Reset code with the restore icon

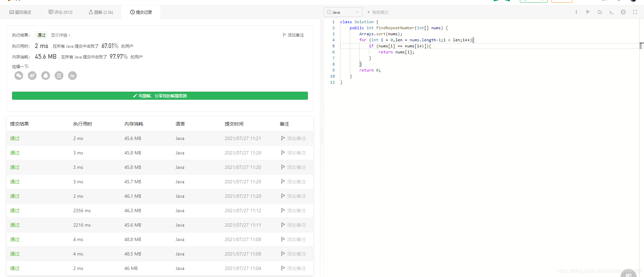coord(600,12)
